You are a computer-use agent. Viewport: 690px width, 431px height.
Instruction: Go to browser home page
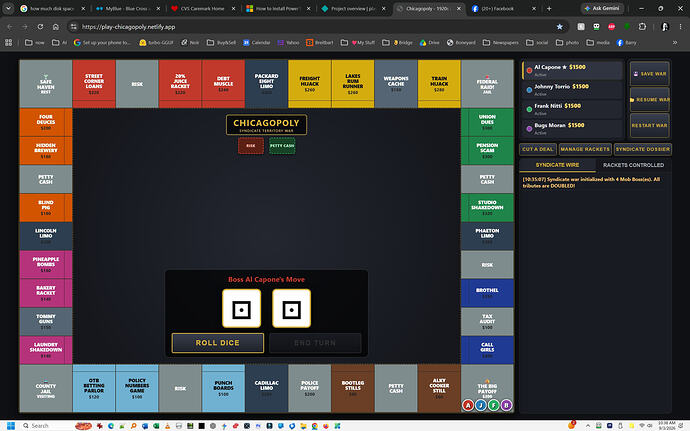pyautogui.click(x=55, y=27)
